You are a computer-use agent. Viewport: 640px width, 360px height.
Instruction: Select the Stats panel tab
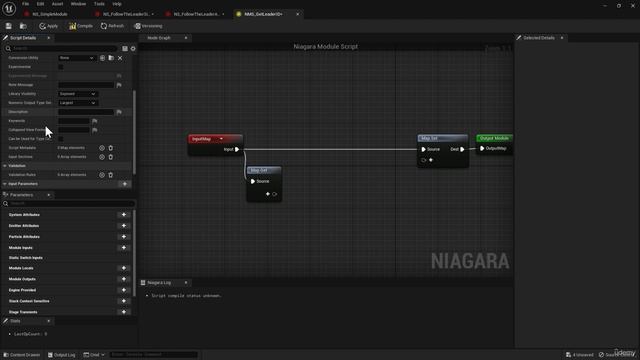click(x=15, y=321)
